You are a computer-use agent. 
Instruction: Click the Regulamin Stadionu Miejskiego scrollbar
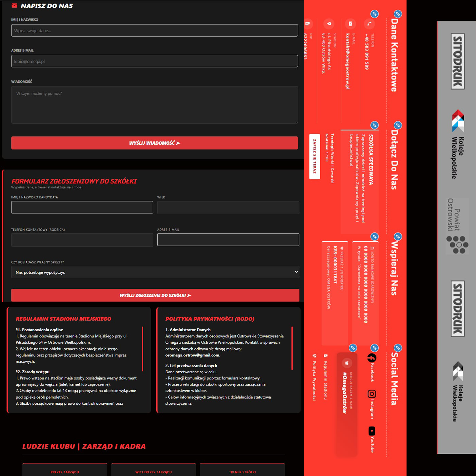click(142, 349)
